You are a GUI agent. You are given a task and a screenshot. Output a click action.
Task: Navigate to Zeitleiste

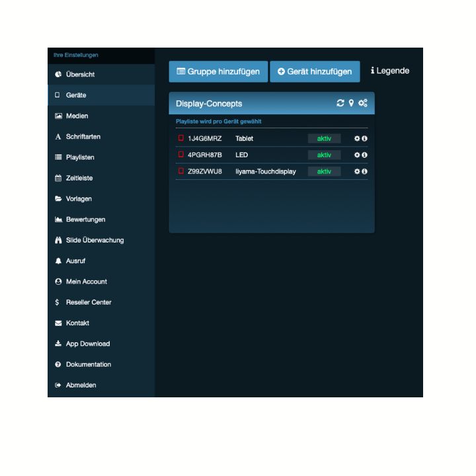coord(101,178)
